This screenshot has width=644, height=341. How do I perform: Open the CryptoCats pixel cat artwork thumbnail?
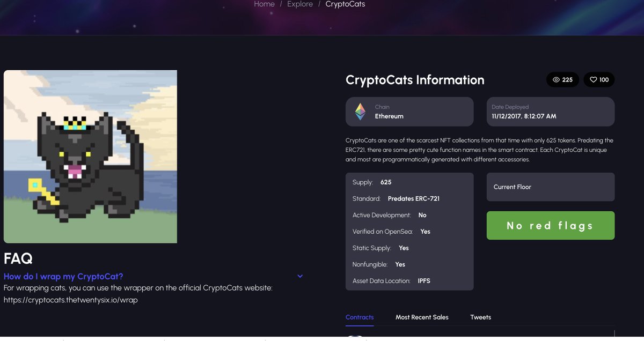coord(90,157)
